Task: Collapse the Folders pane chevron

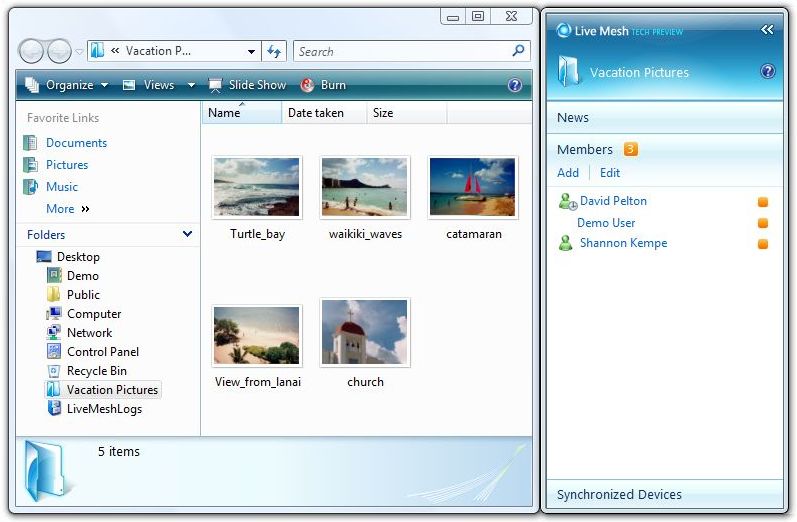Action: [187, 234]
